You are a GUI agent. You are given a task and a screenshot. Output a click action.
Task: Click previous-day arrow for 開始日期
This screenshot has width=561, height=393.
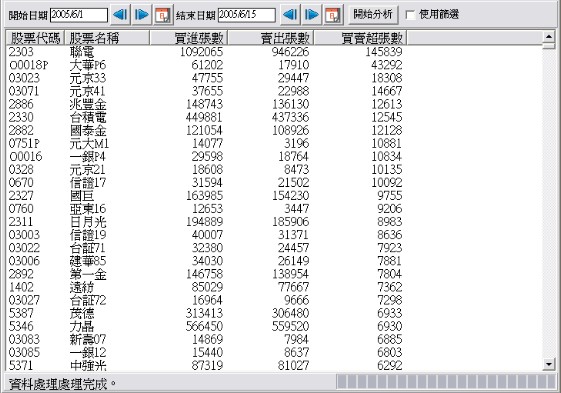click(x=120, y=15)
